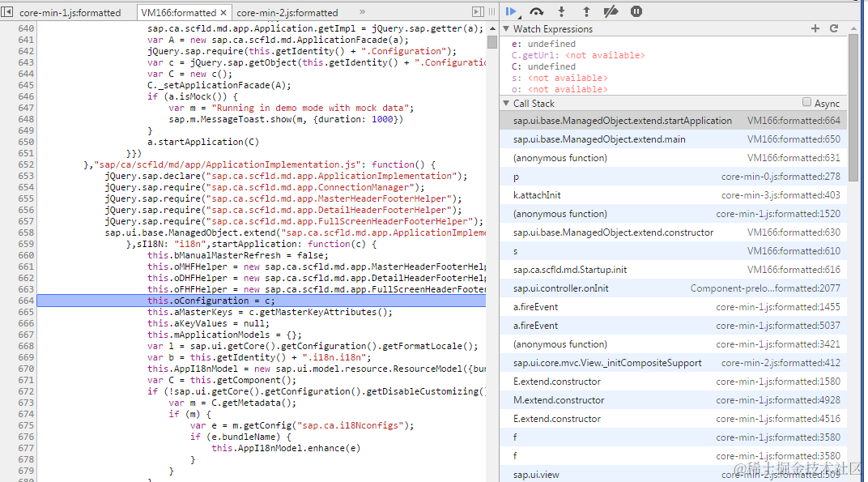Select the p frame at core-min-0.js

click(x=673, y=176)
